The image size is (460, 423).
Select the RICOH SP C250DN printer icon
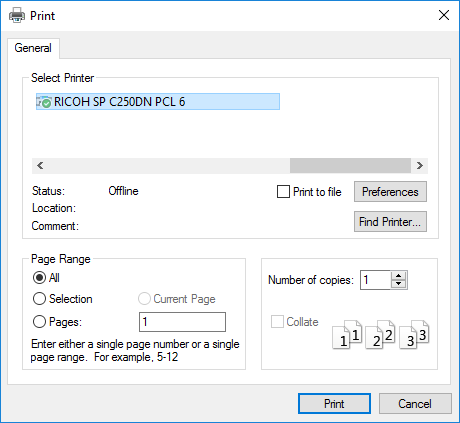tap(44, 102)
